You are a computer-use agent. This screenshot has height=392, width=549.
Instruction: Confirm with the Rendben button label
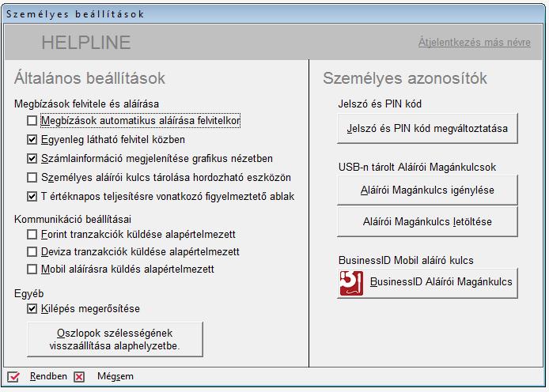[48, 376]
